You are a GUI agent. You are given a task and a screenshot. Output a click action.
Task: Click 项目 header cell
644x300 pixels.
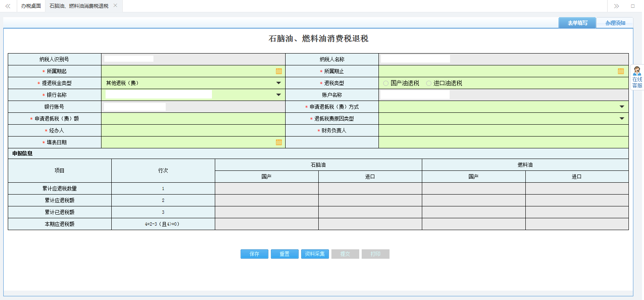60,170
